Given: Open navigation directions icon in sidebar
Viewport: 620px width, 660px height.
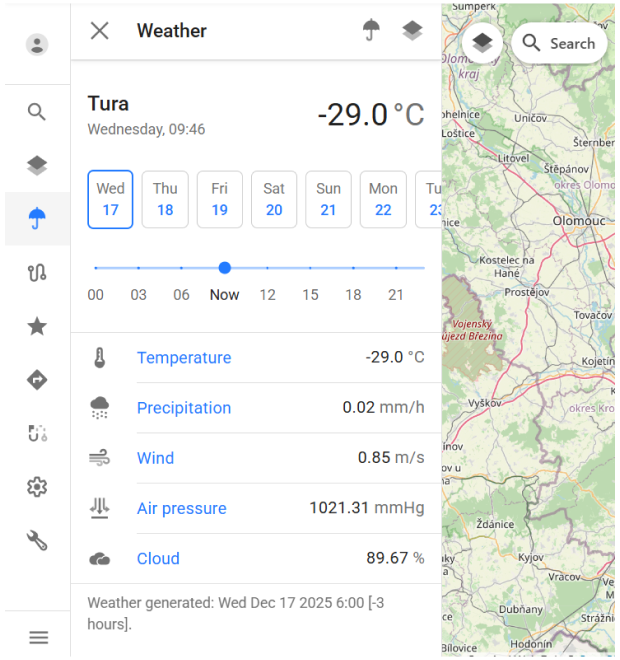Looking at the screenshot, I should point(37,380).
